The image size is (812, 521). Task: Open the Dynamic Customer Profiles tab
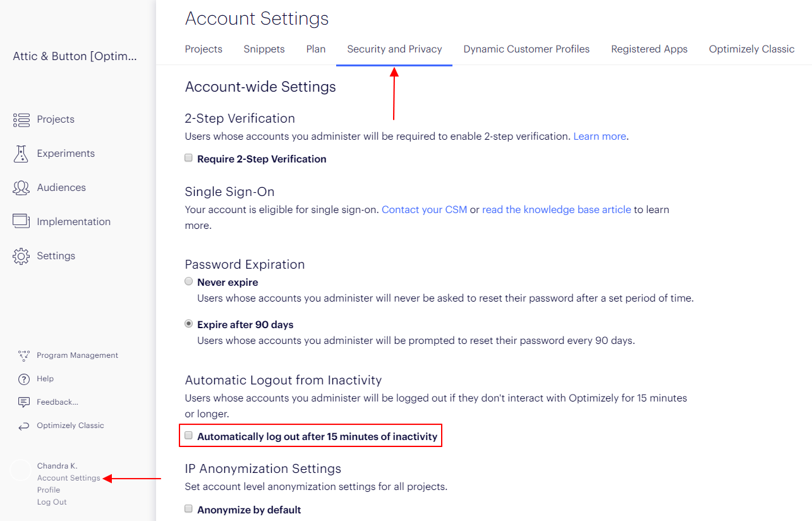point(526,49)
